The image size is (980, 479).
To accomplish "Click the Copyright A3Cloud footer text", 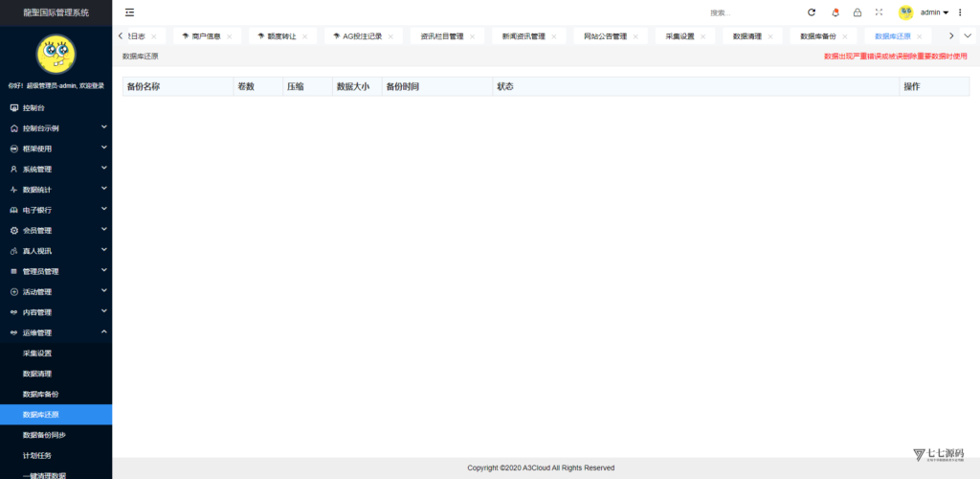I will pyautogui.click(x=541, y=468).
